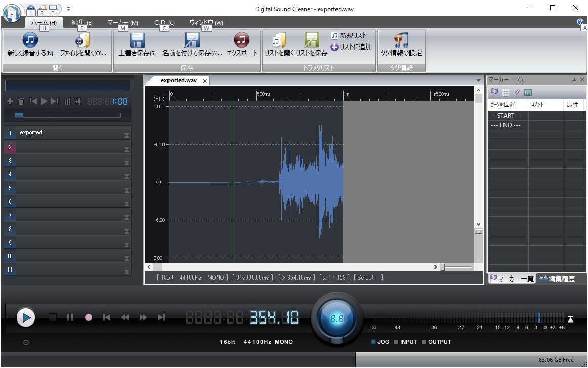Click the pink Record button
This screenshot has width=588, height=368.
[89, 318]
